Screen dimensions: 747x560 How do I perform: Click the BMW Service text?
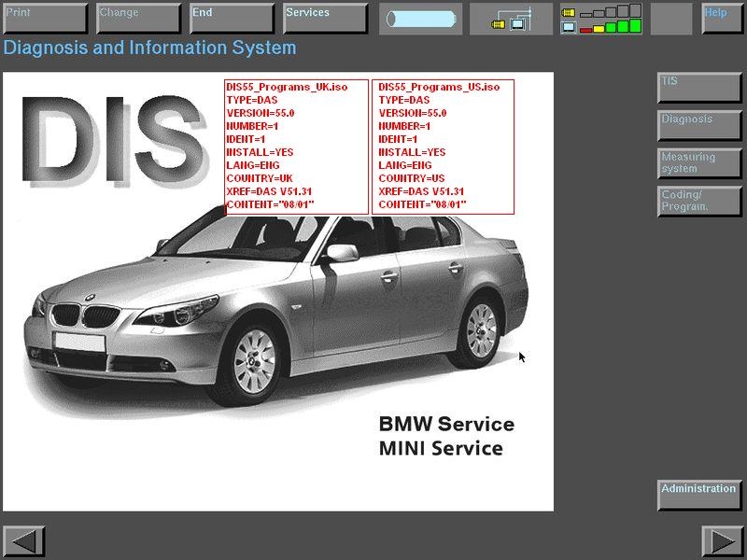click(x=446, y=424)
